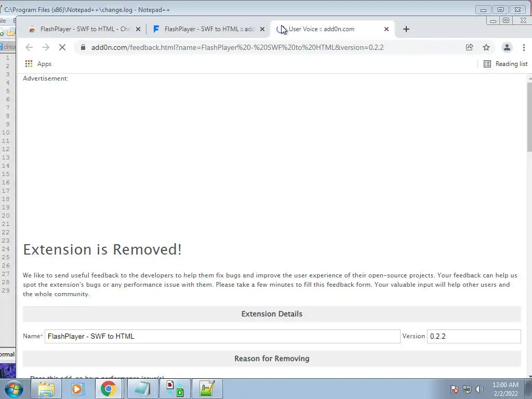Edit the extension Name field
The width and height of the screenshot is (532, 399).
pyautogui.click(x=222, y=336)
